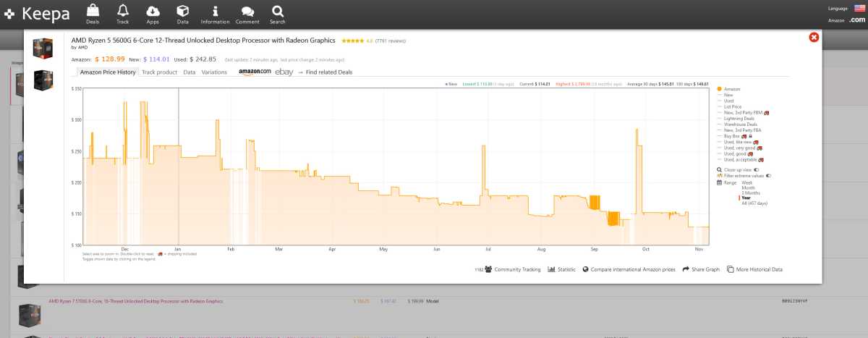Open the amazon.com logo link
The width and height of the screenshot is (868, 338).
pyautogui.click(x=255, y=72)
